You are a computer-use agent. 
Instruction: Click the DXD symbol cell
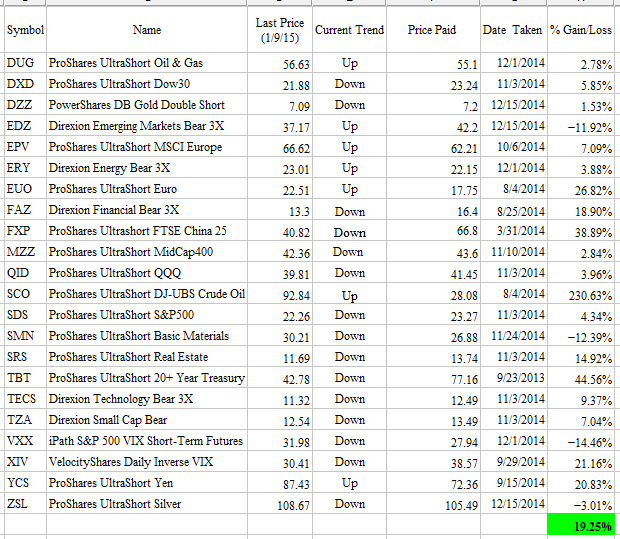(x=25, y=83)
